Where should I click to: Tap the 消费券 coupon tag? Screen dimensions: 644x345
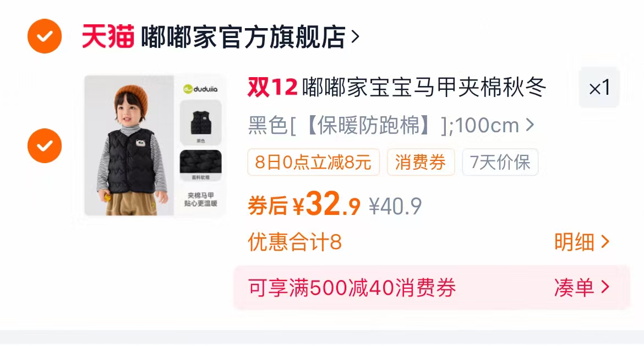421,162
